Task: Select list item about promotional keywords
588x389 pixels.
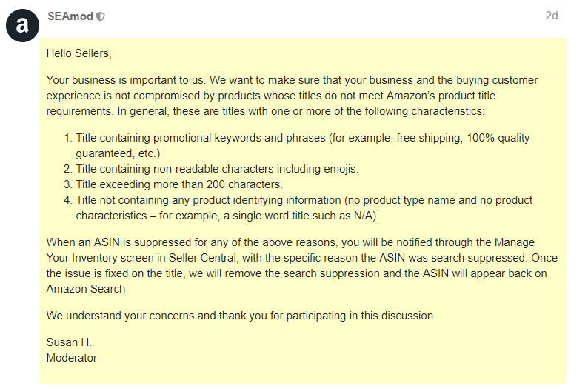Action: click(x=296, y=145)
